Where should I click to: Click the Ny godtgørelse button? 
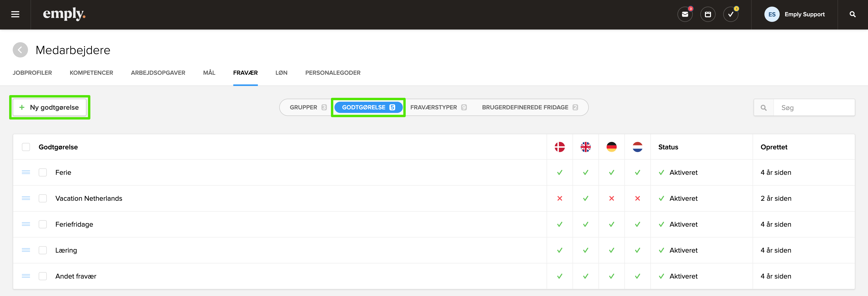tap(50, 107)
